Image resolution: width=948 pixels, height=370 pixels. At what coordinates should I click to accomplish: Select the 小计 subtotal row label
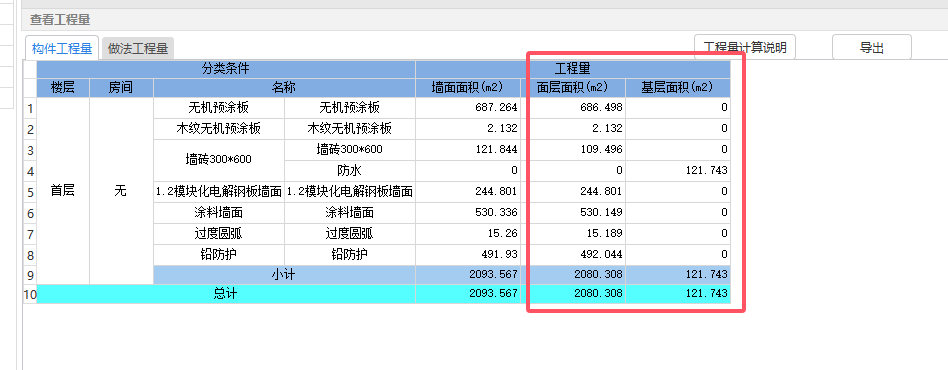click(284, 274)
